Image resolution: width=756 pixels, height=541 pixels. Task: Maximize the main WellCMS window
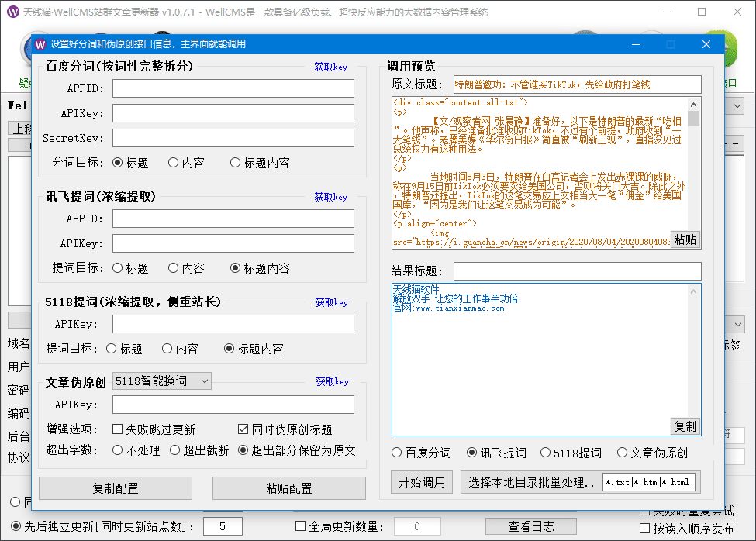(702, 12)
